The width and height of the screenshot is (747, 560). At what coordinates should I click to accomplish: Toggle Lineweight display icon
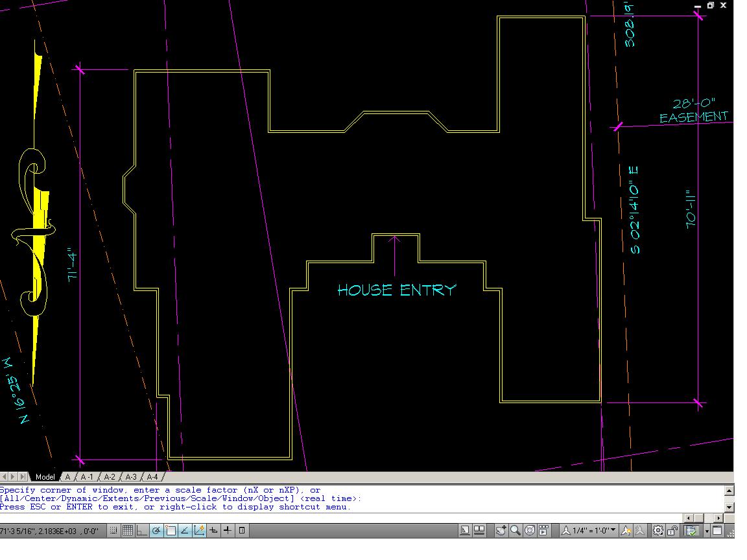tap(228, 530)
